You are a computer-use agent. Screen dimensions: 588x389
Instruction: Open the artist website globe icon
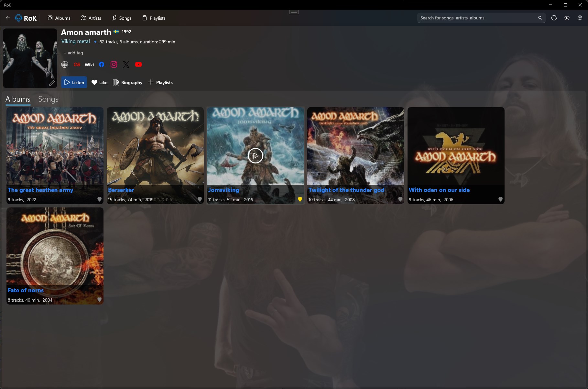pyautogui.click(x=65, y=64)
